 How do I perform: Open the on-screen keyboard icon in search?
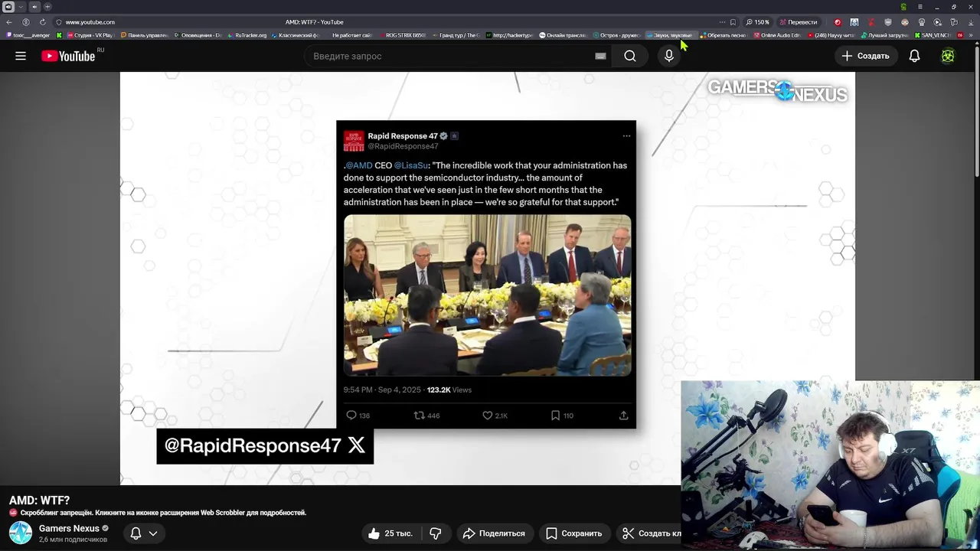tap(600, 56)
